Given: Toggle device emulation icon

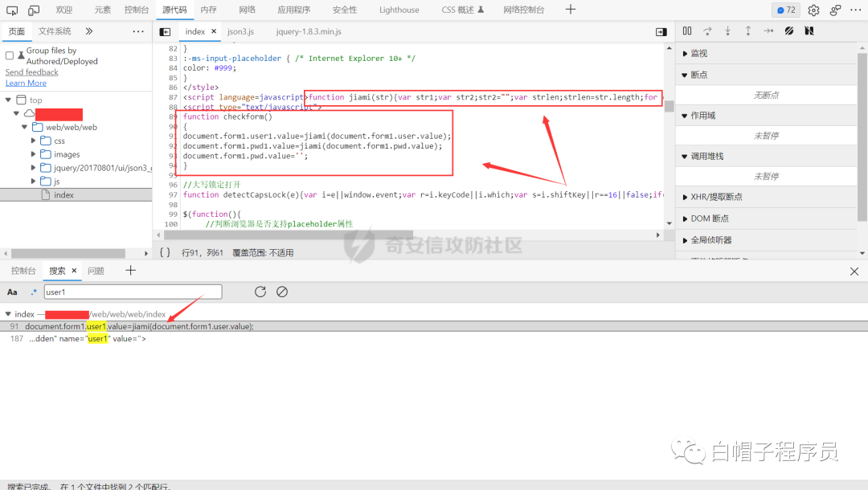Looking at the screenshot, I should tap(34, 10).
